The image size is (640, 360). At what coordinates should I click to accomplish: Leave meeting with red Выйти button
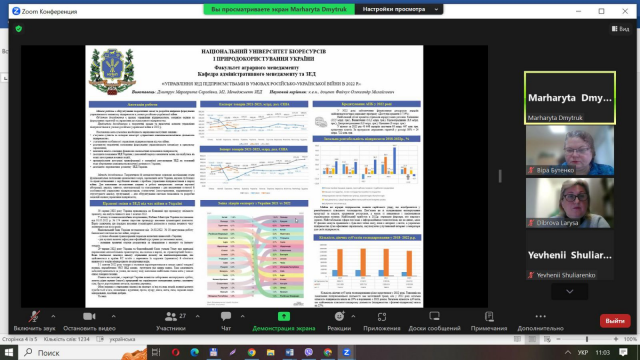tap(615, 321)
